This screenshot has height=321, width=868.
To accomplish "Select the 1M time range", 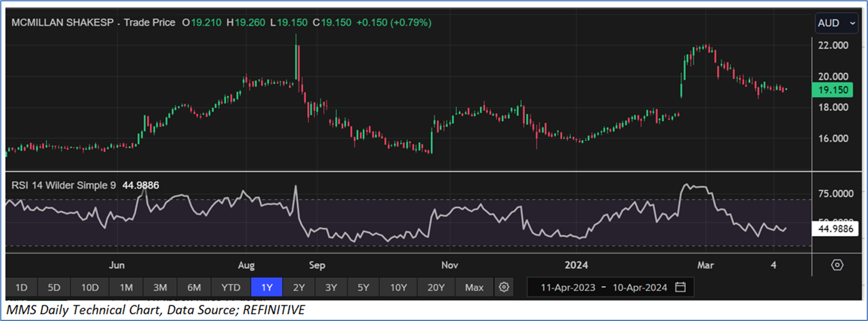I will coord(126,287).
